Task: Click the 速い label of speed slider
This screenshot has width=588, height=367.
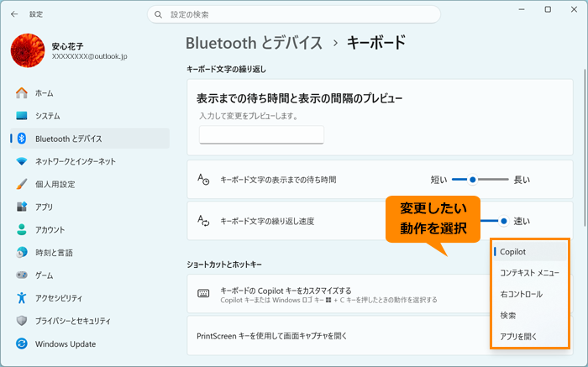Action: [522, 221]
